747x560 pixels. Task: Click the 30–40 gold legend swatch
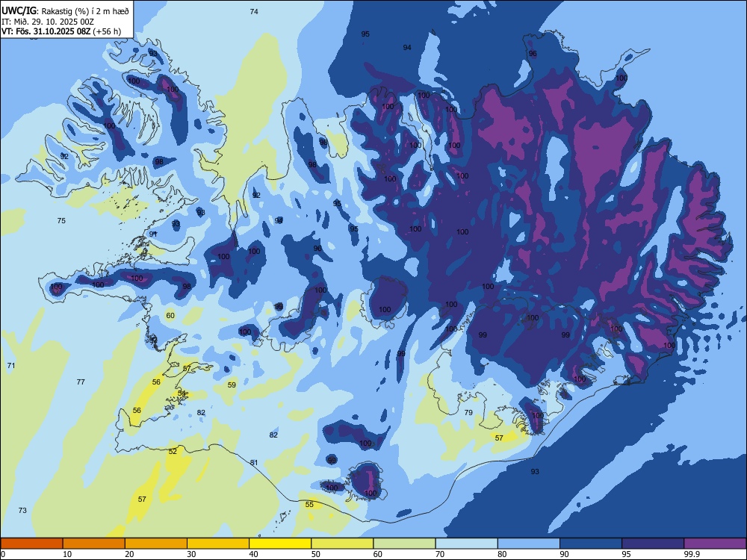(x=218, y=544)
